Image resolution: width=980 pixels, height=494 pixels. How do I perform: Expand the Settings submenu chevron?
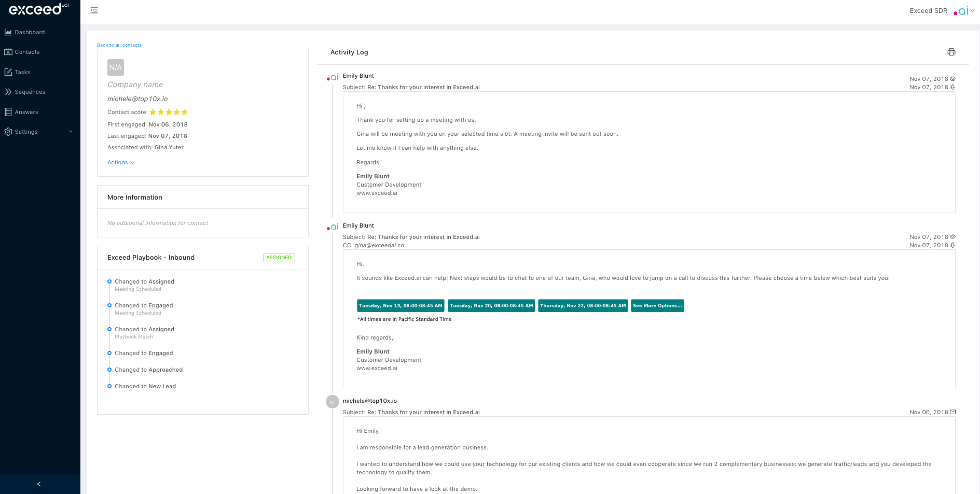(71, 132)
